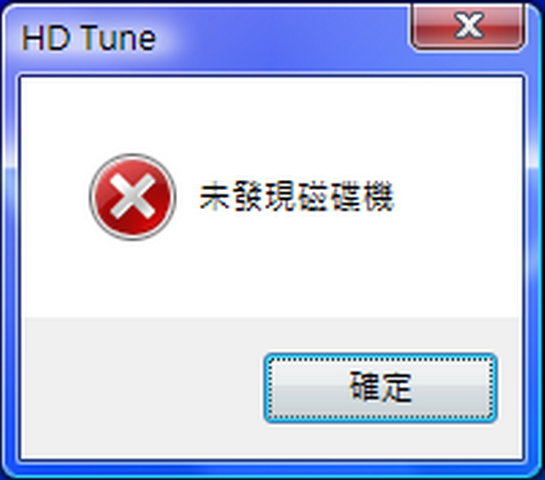Click the dotted focus border of 確定
This screenshot has width=545, height=480.
381,359
